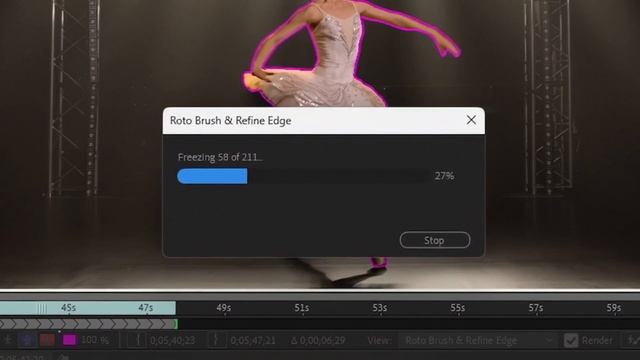Click the 51s mark on the time ruler
Viewport: 640px width, 360px height.
coord(302,308)
